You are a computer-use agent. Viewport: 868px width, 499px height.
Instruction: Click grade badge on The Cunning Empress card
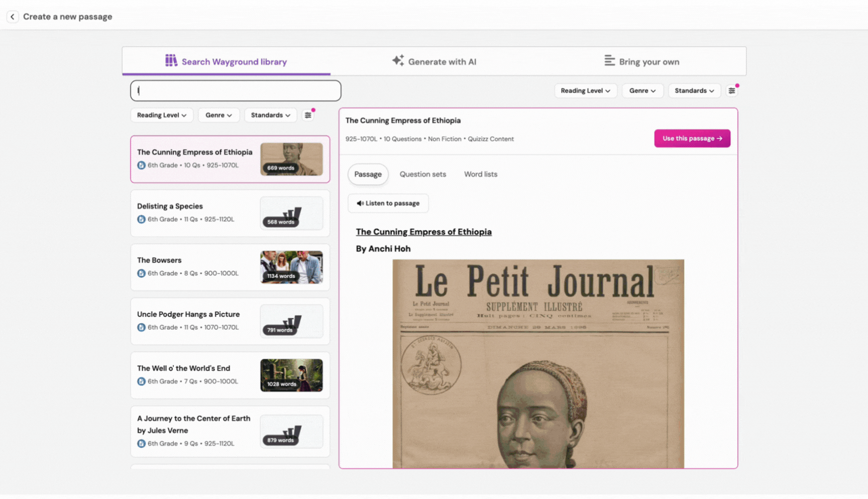point(141,165)
